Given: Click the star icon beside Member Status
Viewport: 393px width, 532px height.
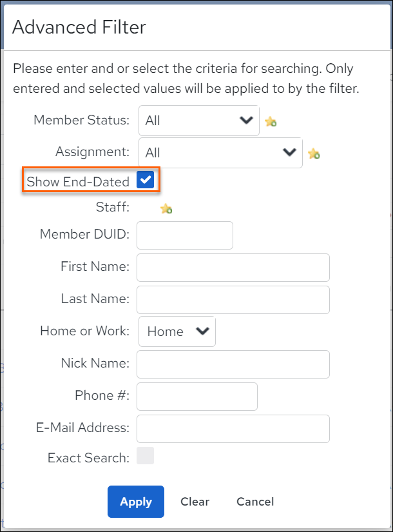Looking at the screenshot, I should 271,121.
